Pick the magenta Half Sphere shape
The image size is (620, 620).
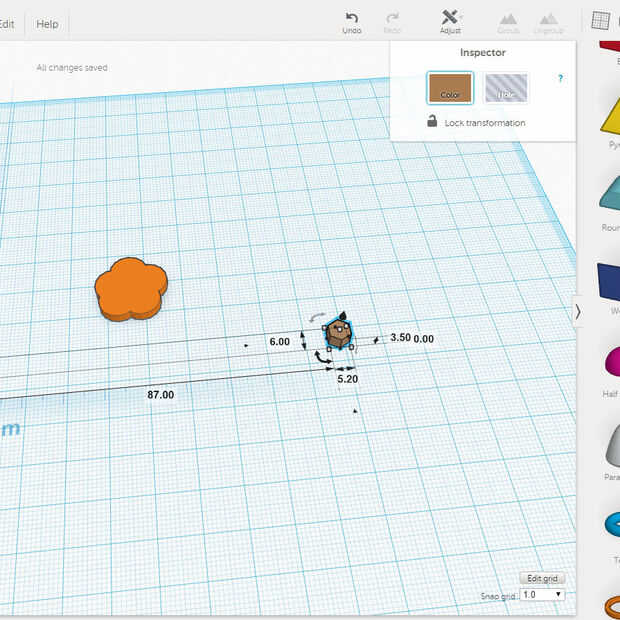pyautogui.click(x=612, y=362)
